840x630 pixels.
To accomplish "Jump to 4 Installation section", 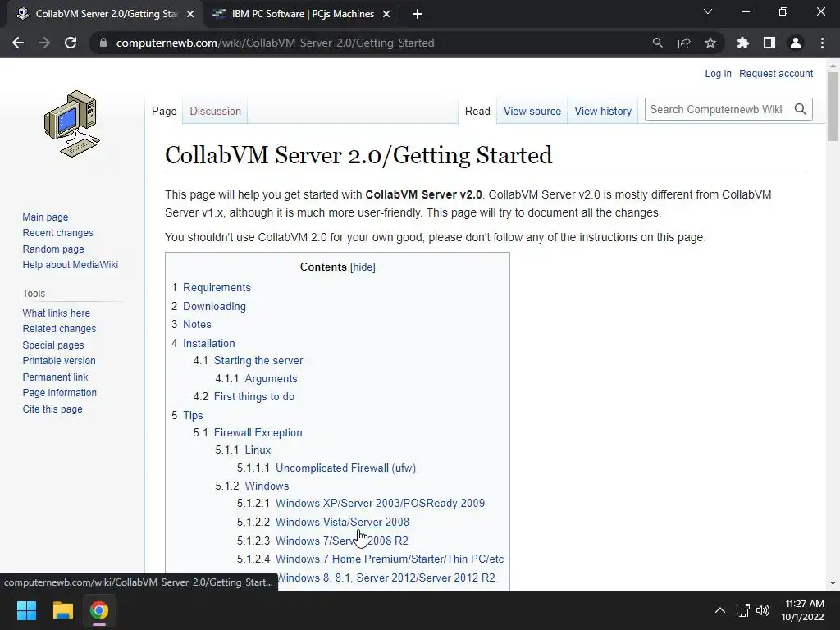I will tap(203, 343).
